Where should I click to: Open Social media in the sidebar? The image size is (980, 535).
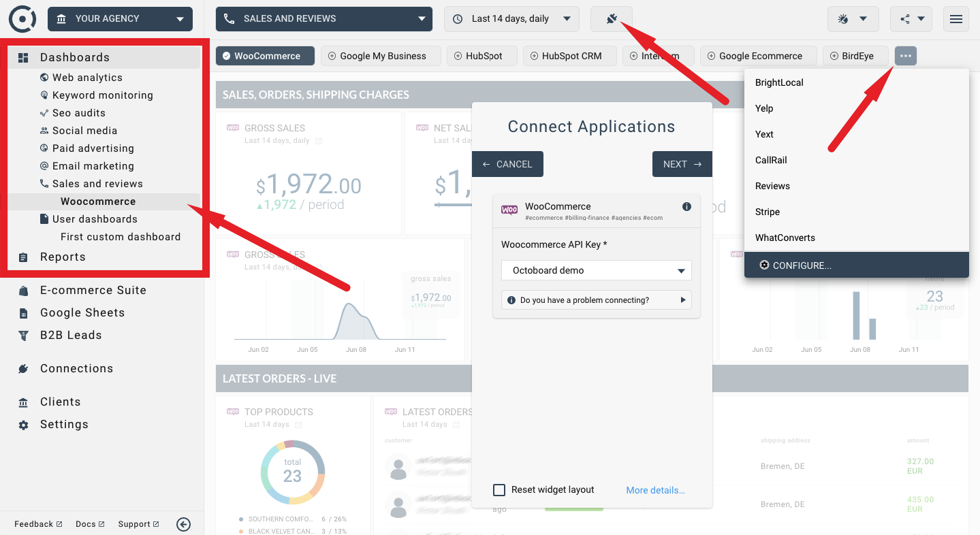click(84, 131)
